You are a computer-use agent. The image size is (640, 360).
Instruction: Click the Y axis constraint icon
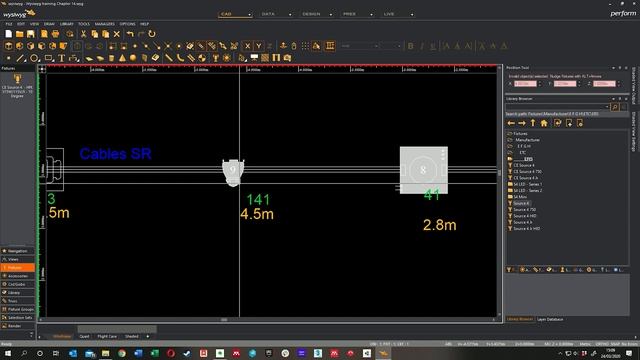[x=258, y=46]
